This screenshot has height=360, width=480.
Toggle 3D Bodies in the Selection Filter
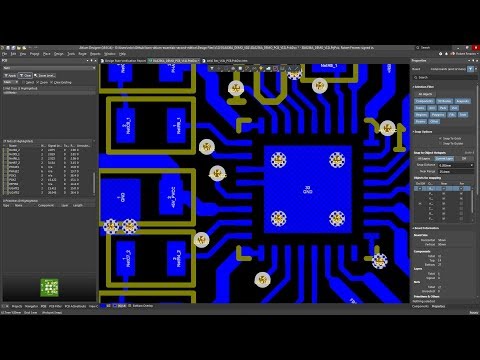pyautogui.click(x=444, y=101)
